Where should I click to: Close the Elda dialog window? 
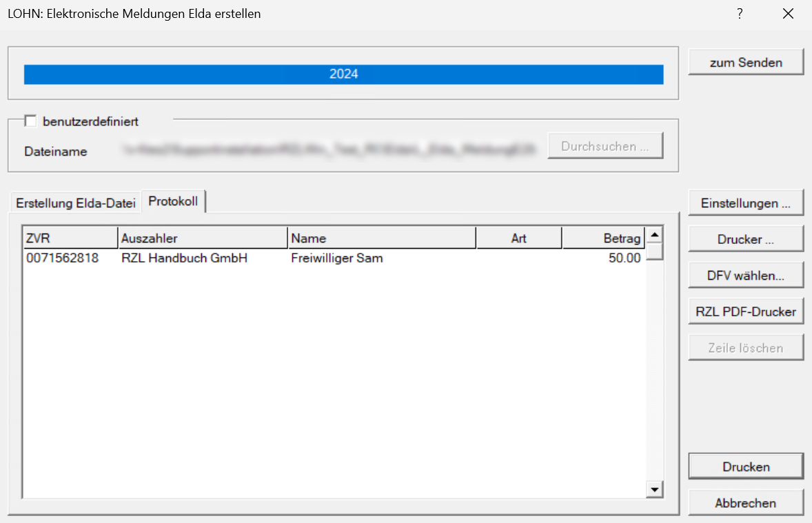(789, 14)
